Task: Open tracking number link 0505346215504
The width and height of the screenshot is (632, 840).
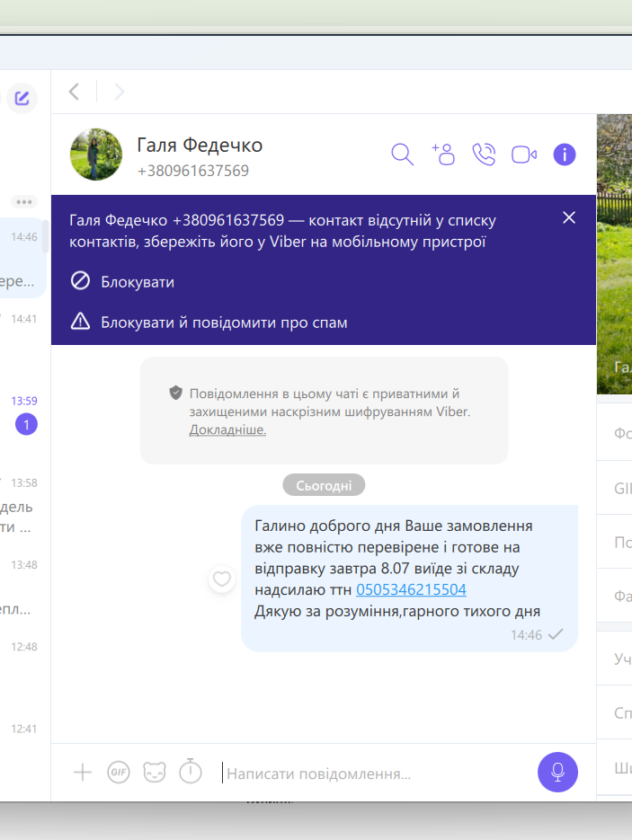Action: coord(411,589)
